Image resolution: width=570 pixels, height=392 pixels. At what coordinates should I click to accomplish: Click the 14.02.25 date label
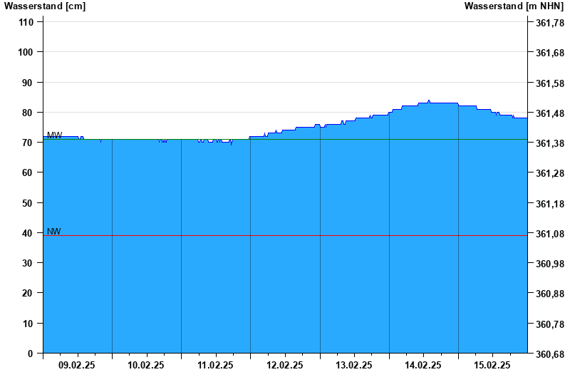pyautogui.click(x=423, y=365)
